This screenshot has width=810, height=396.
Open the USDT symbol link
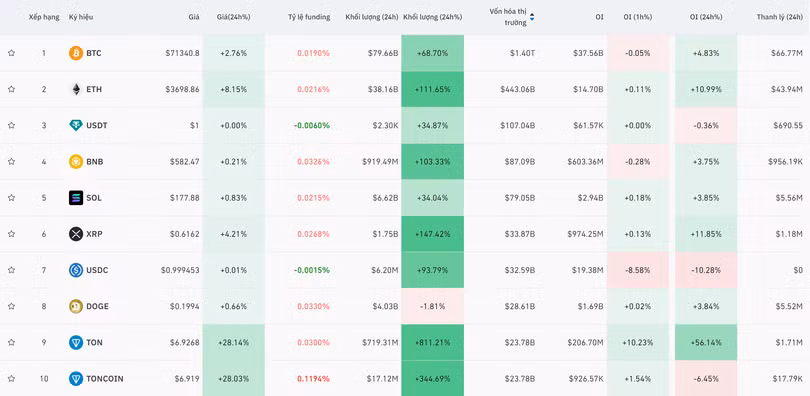pyautogui.click(x=97, y=125)
